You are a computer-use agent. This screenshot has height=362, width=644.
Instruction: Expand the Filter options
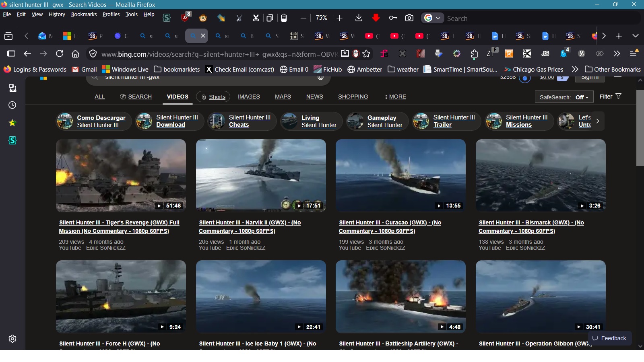click(610, 97)
